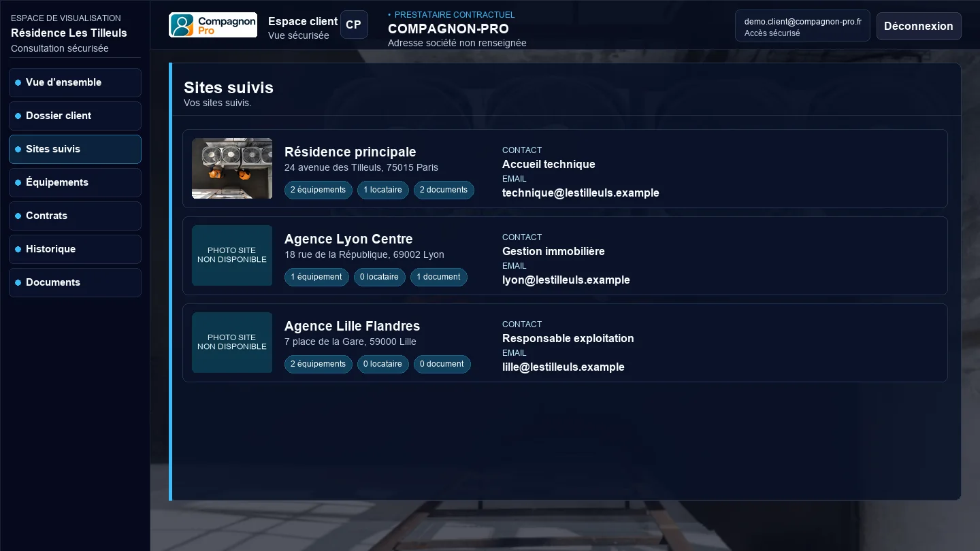Click Agence Lille Flandres's 0 locataire badge
This screenshot has width=980, height=551.
pyautogui.click(x=383, y=364)
